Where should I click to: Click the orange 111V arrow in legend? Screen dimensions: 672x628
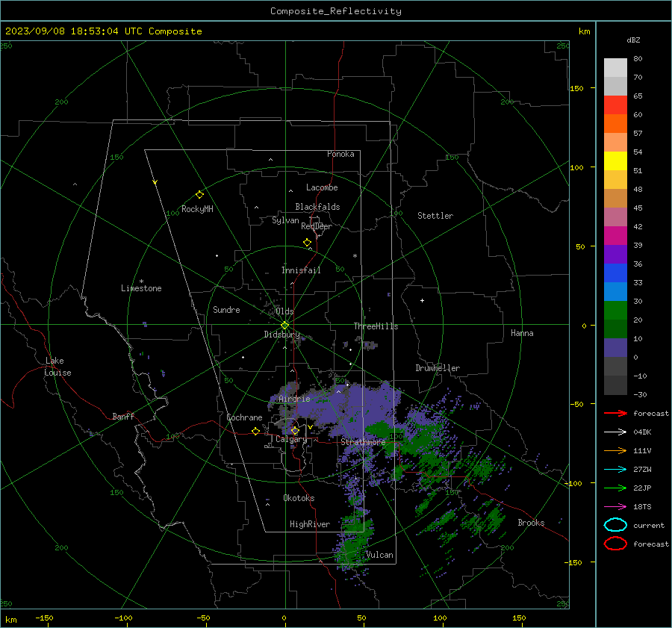click(x=615, y=450)
